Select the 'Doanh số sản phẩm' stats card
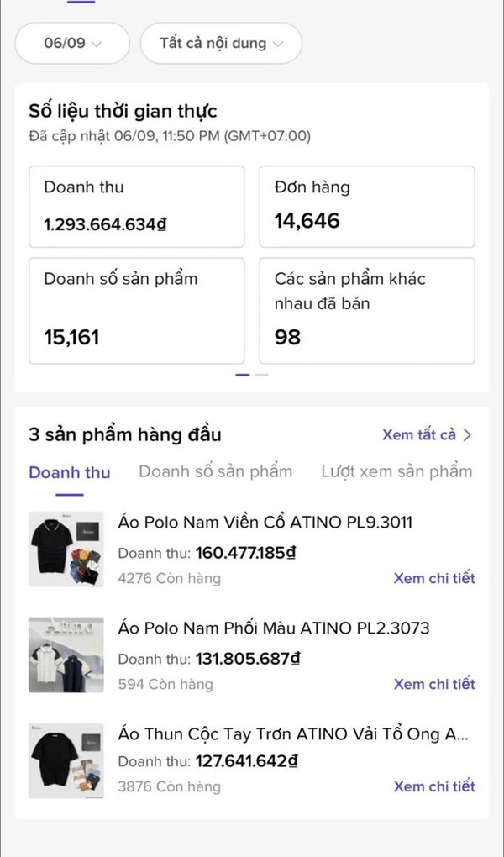Viewport: 504px width, 857px height. click(x=137, y=310)
